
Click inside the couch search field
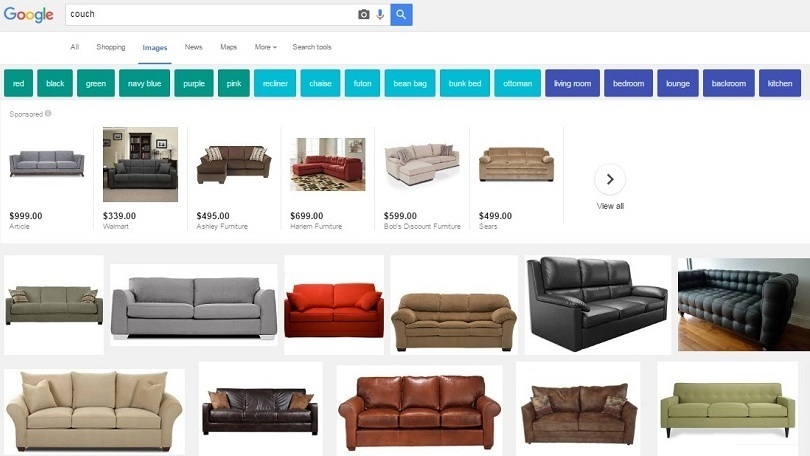[x=209, y=14]
